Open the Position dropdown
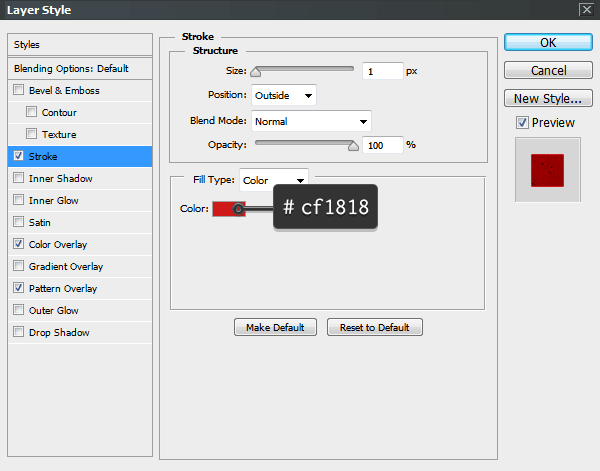The image size is (600, 471). (284, 96)
